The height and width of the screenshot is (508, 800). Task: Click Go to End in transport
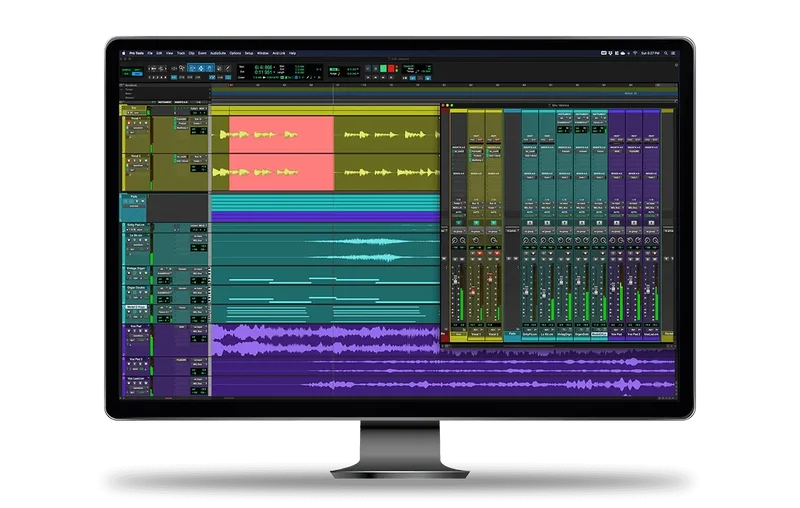pyautogui.click(x=391, y=78)
